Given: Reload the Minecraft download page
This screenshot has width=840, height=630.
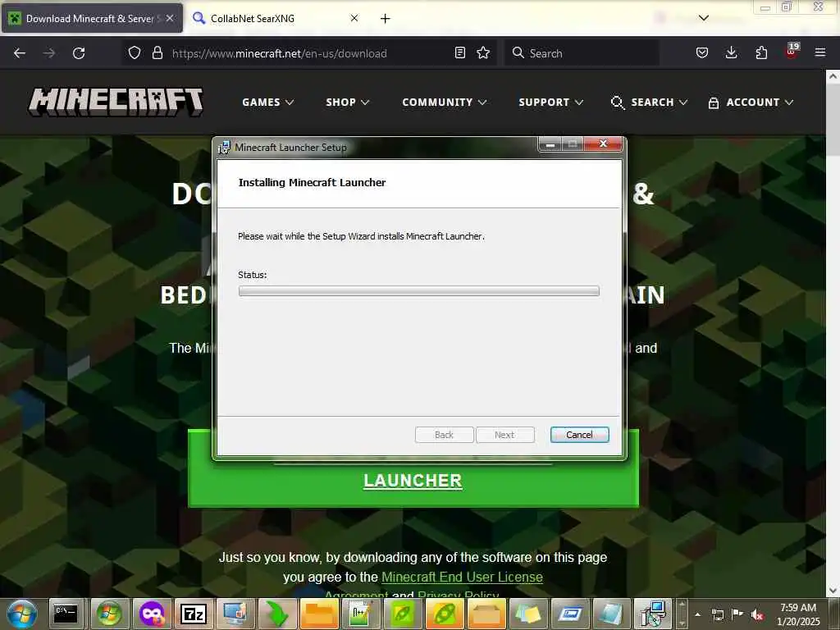Looking at the screenshot, I should 79,53.
